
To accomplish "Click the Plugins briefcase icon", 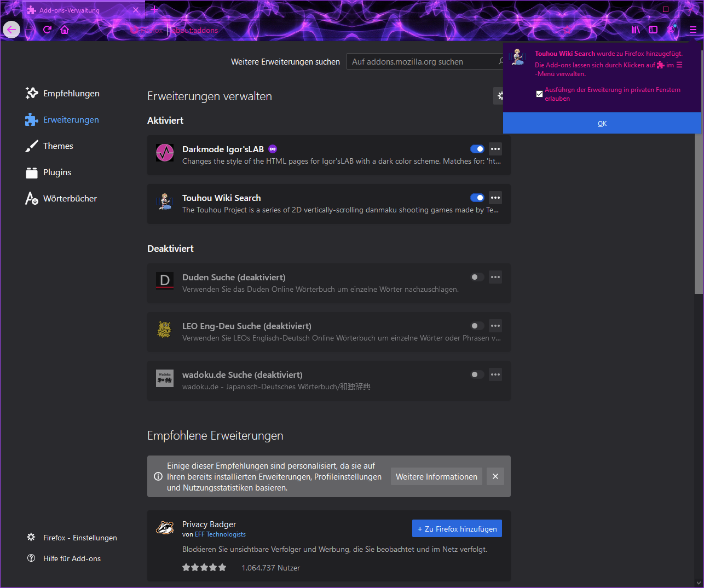I will [32, 172].
